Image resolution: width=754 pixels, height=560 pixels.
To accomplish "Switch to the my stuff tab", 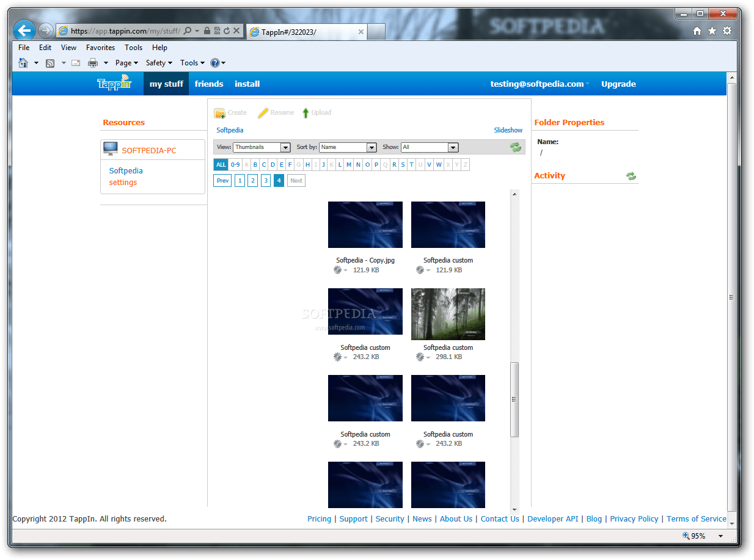I will 166,84.
